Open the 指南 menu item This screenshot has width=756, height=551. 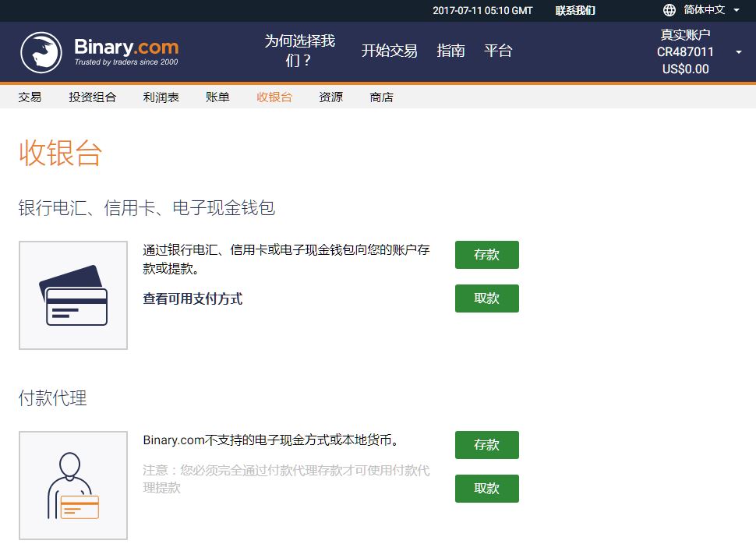[450, 51]
